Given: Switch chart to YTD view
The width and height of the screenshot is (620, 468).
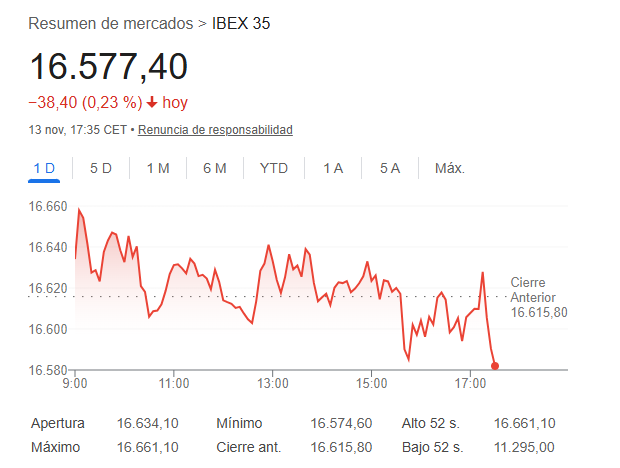Looking at the screenshot, I should 273,168.
